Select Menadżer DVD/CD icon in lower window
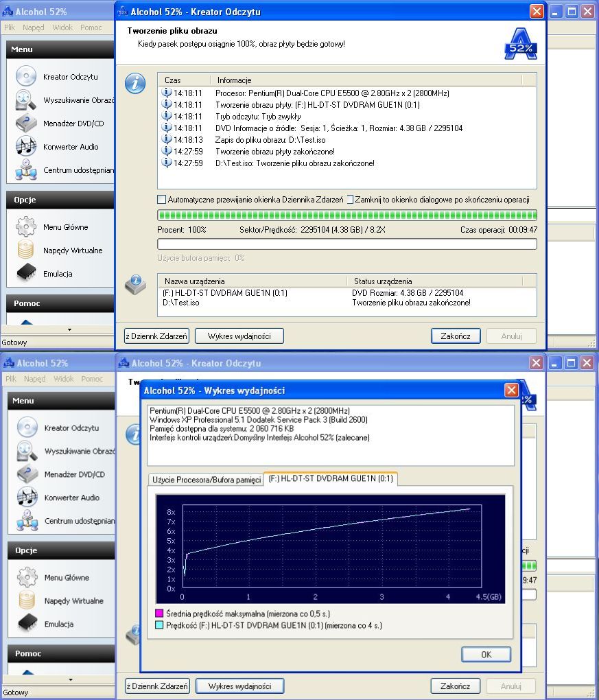The width and height of the screenshot is (599, 700). pyautogui.click(x=27, y=474)
